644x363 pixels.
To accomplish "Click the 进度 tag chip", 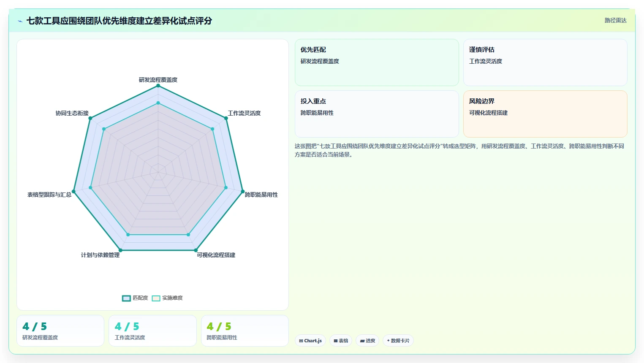I will [367, 341].
